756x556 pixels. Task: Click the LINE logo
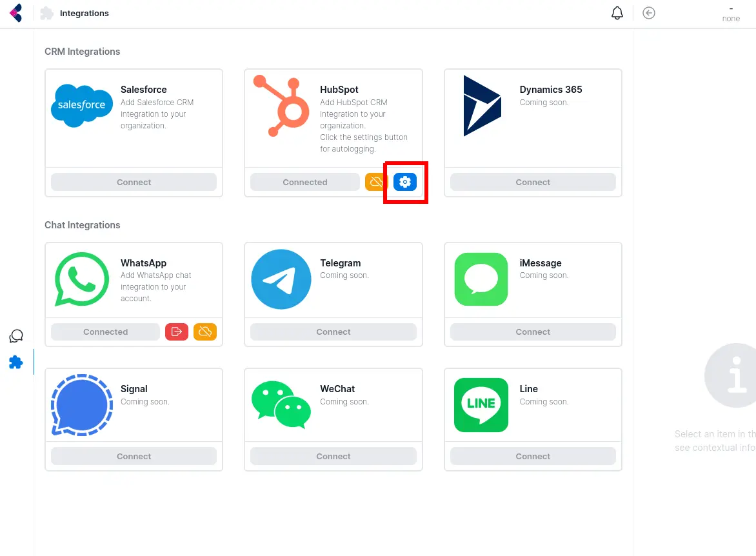(481, 405)
